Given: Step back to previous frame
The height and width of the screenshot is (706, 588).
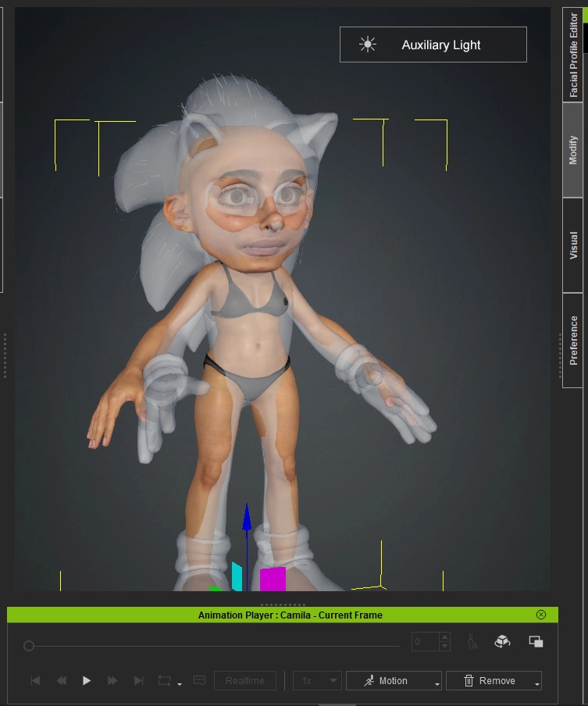Looking at the screenshot, I should [x=61, y=681].
